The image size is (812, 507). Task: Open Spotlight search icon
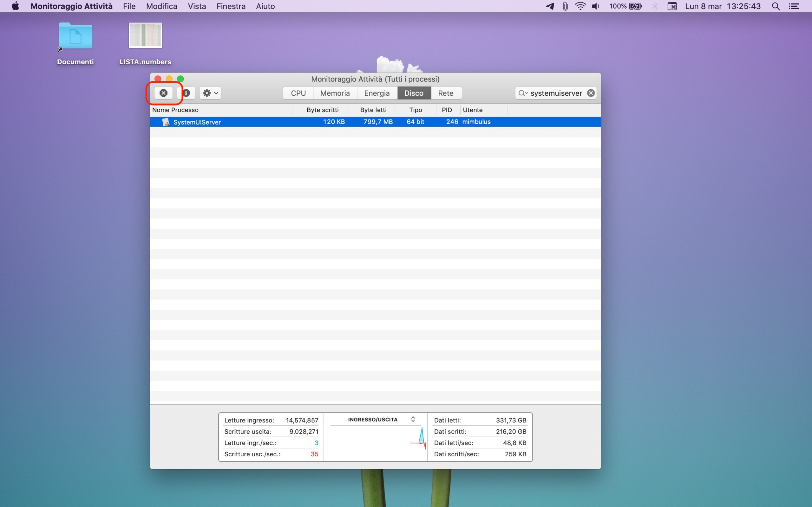[x=776, y=6]
